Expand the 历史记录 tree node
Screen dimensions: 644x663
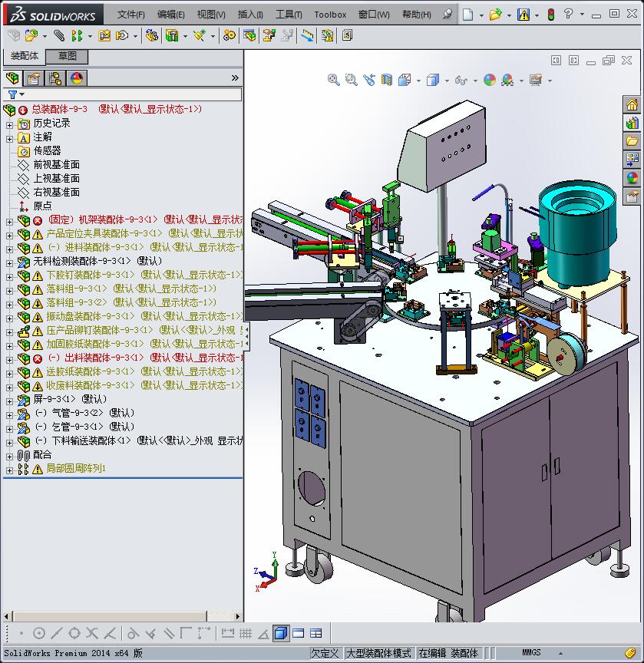point(9,124)
